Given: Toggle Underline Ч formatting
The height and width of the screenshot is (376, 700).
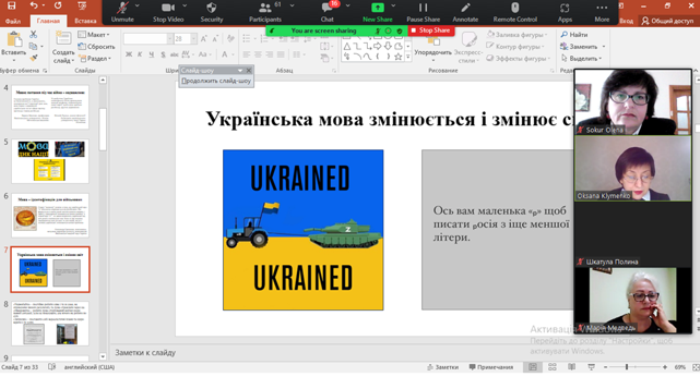Looking at the screenshot, I should coord(151,54).
